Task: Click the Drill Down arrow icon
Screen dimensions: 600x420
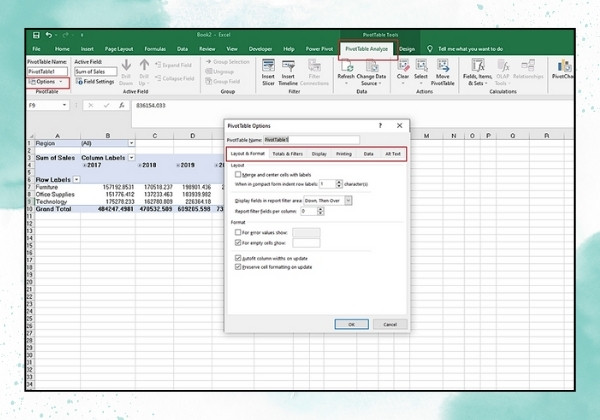Action: click(x=126, y=65)
